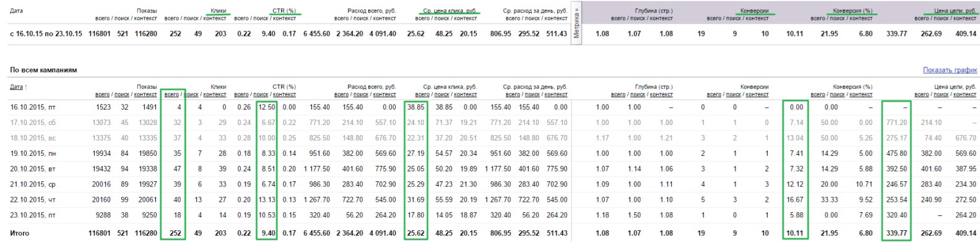Image resolution: width=980 pixels, height=242 pixels.
Task: Sort by контекст under CTR (%) in lower table
Action: [285, 95]
